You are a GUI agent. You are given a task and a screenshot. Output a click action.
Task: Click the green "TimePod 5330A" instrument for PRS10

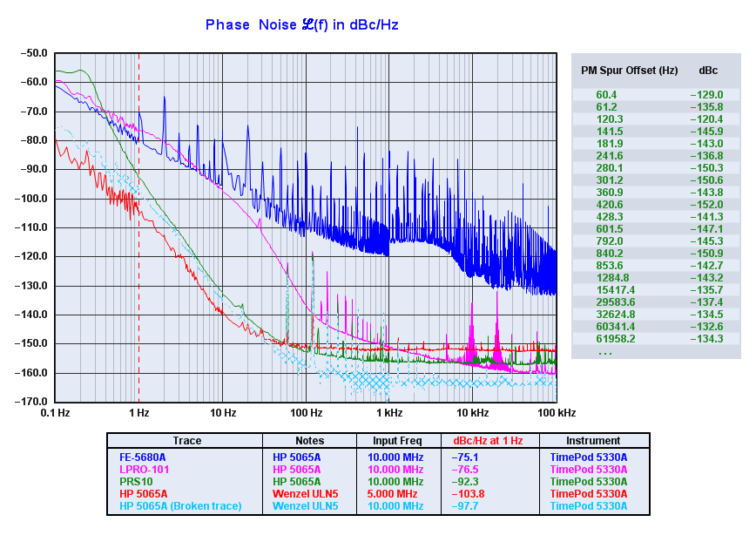tap(589, 482)
